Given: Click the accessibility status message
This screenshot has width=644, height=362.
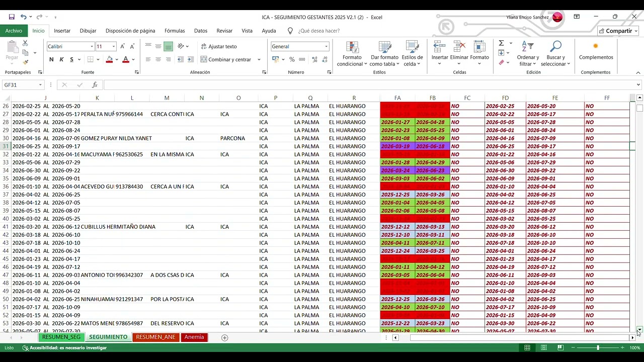Looking at the screenshot, I should point(64,347).
